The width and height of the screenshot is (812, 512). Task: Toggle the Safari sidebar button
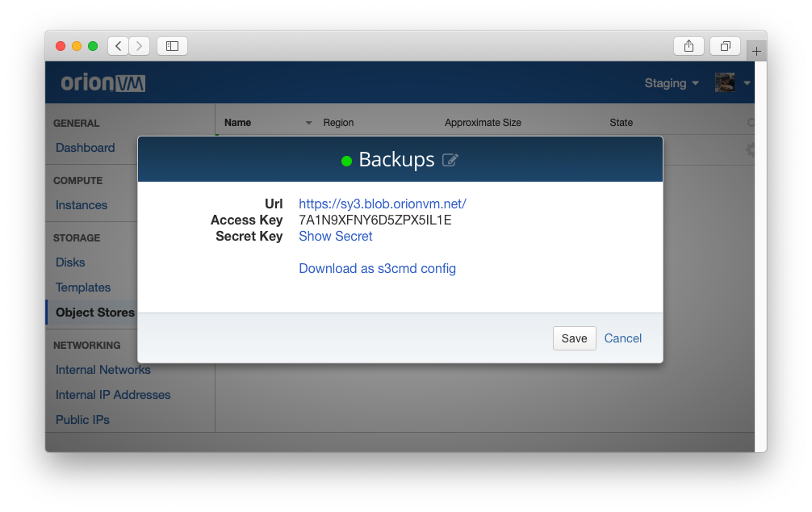(x=172, y=46)
